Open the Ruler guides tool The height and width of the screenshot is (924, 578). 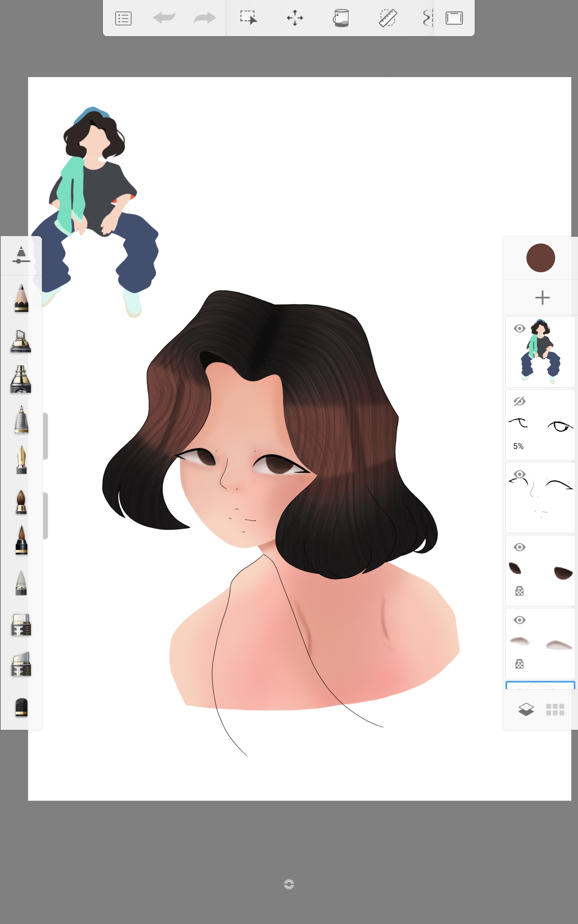[x=388, y=18]
